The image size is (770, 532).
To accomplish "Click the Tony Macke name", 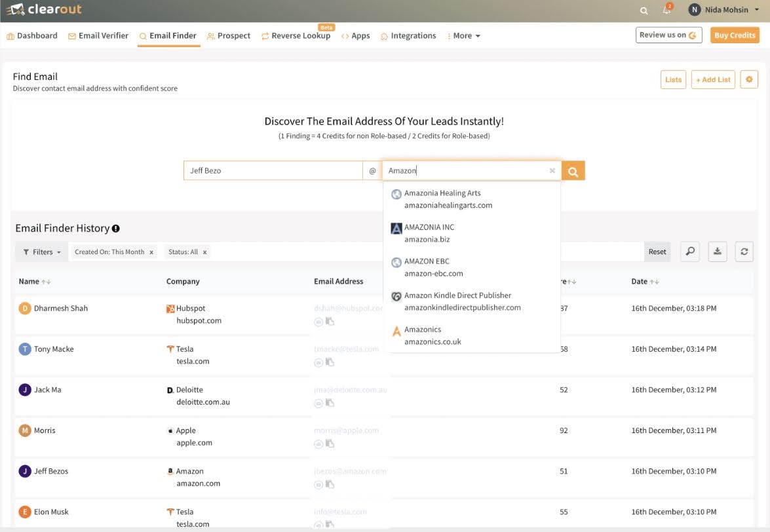I will [x=54, y=349].
